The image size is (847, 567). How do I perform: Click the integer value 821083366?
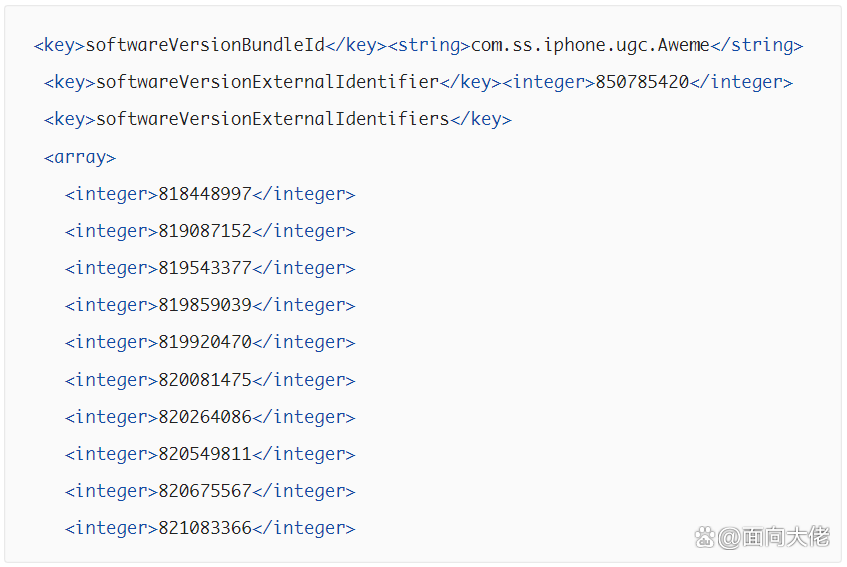(x=205, y=528)
